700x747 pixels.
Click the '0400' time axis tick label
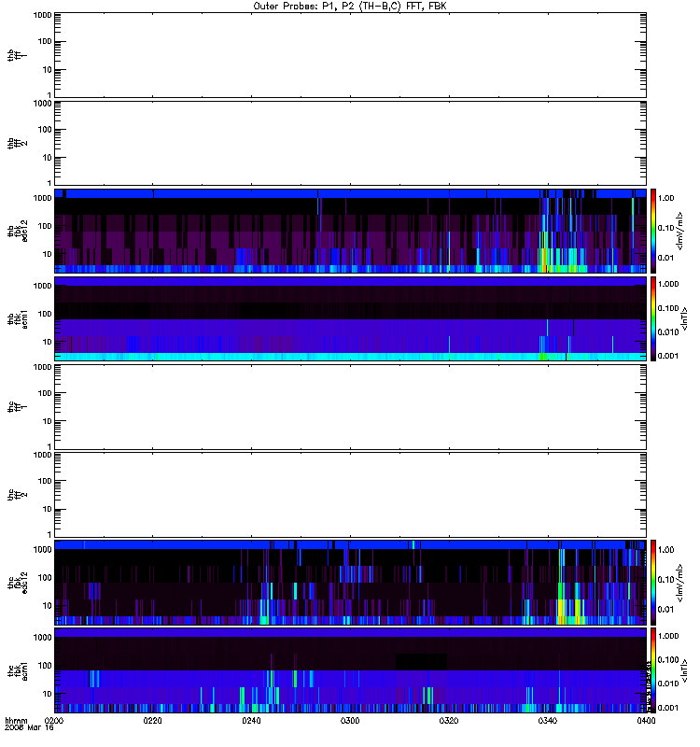pos(646,721)
